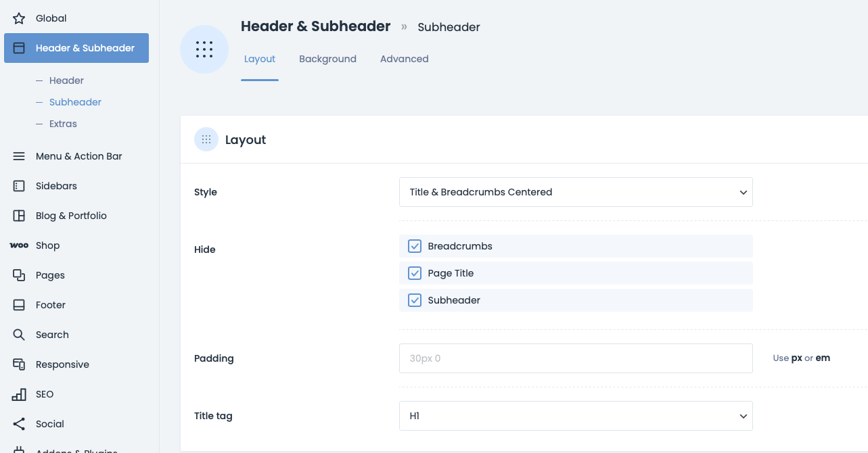Click the Padding input field
868x453 pixels.
click(576, 358)
